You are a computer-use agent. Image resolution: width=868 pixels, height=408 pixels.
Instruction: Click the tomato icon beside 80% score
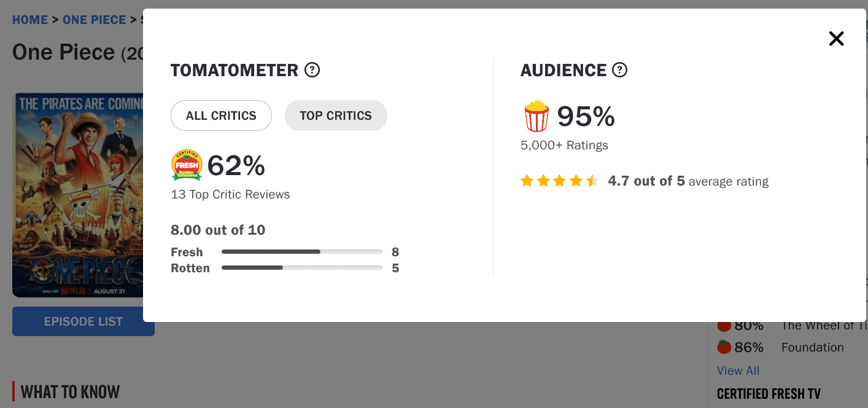point(724,326)
